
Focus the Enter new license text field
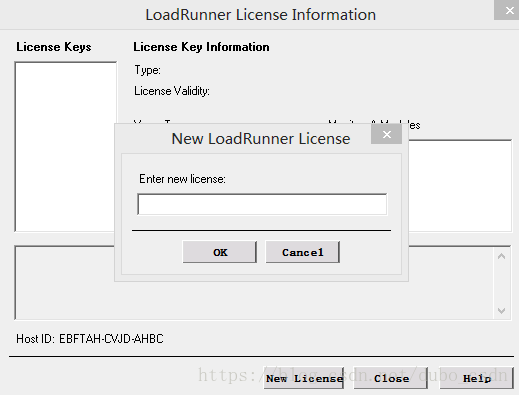(262, 204)
